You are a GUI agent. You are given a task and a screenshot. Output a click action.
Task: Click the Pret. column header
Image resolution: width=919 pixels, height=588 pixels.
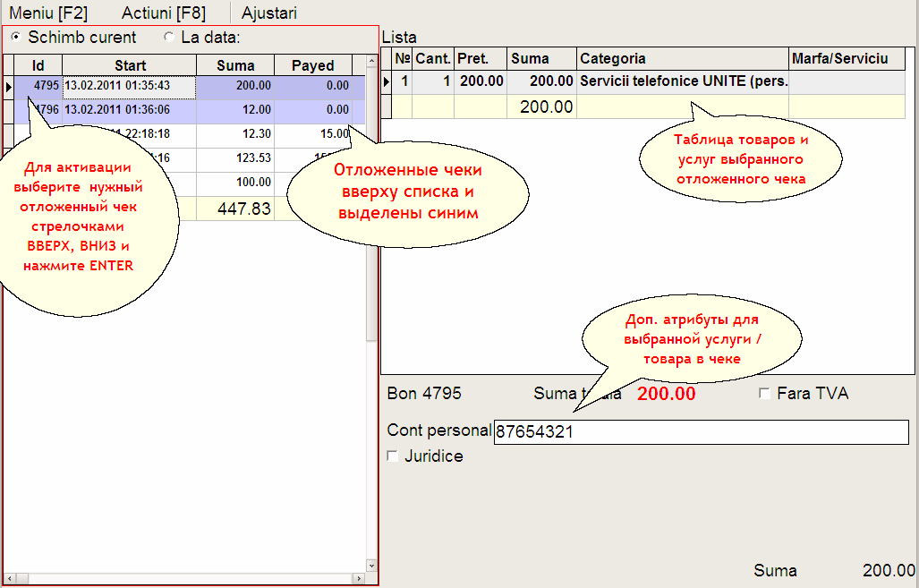(481, 59)
